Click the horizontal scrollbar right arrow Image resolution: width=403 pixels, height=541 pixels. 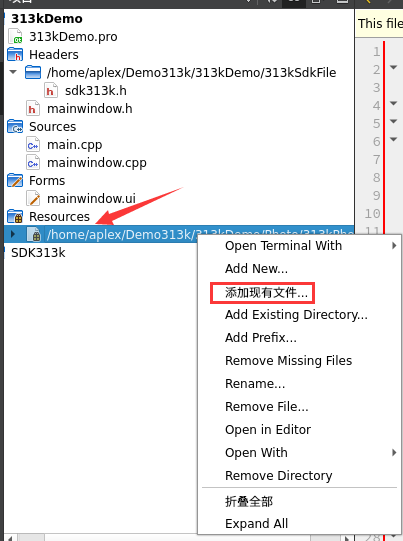click(347, 538)
